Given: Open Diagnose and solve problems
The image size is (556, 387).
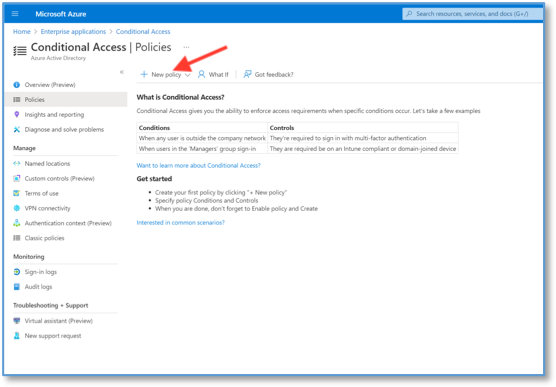Looking at the screenshot, I should click(x=64, y=129).
